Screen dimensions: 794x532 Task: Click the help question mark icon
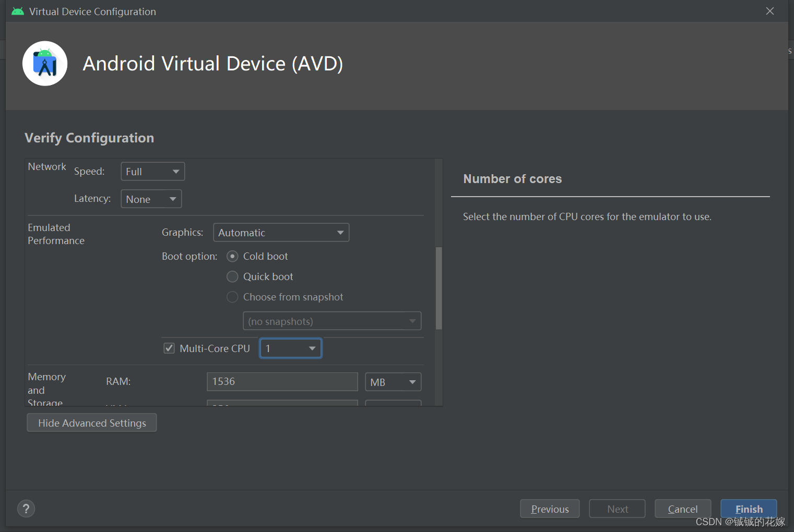click(x=26, y=509)
